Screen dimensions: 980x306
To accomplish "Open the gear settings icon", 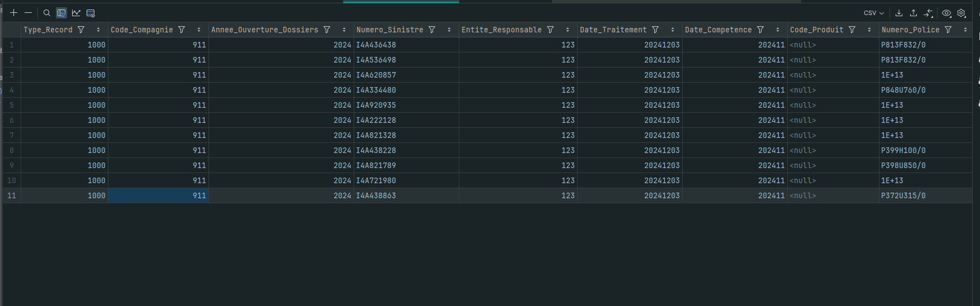I will point(961,13).
